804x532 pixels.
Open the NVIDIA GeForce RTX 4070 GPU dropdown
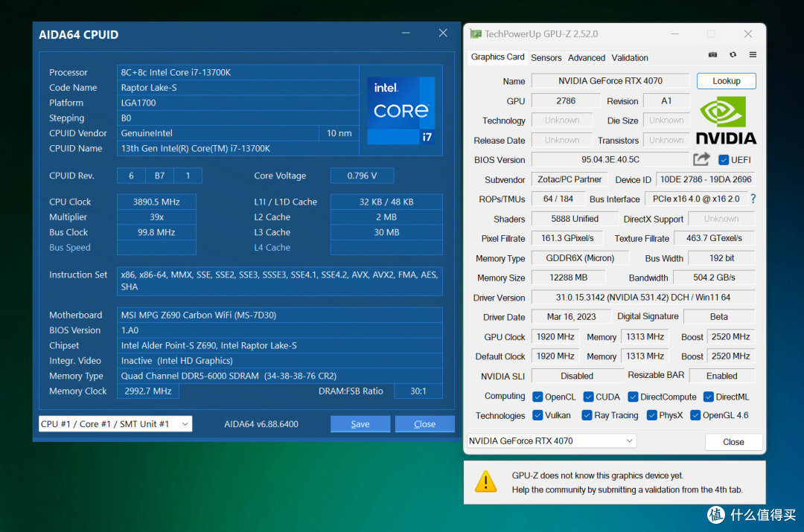click(x=551, y=440)
